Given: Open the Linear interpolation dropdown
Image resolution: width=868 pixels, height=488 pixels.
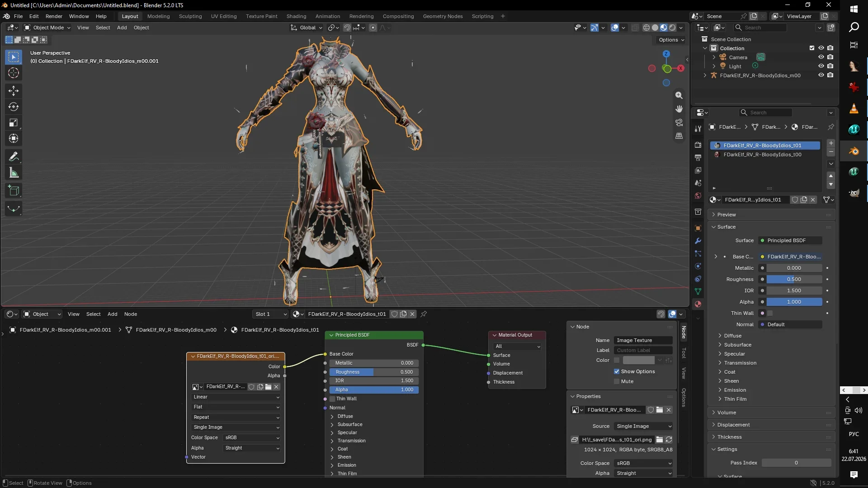Looking at the screenshot, I should click(x=236, y=397).
